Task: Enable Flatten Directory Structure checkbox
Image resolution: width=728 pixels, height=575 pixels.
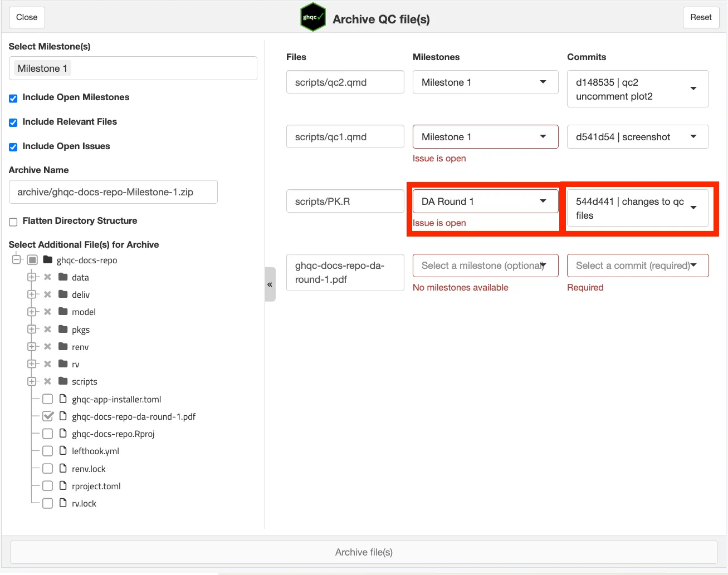Action: [x=13, y=222]
